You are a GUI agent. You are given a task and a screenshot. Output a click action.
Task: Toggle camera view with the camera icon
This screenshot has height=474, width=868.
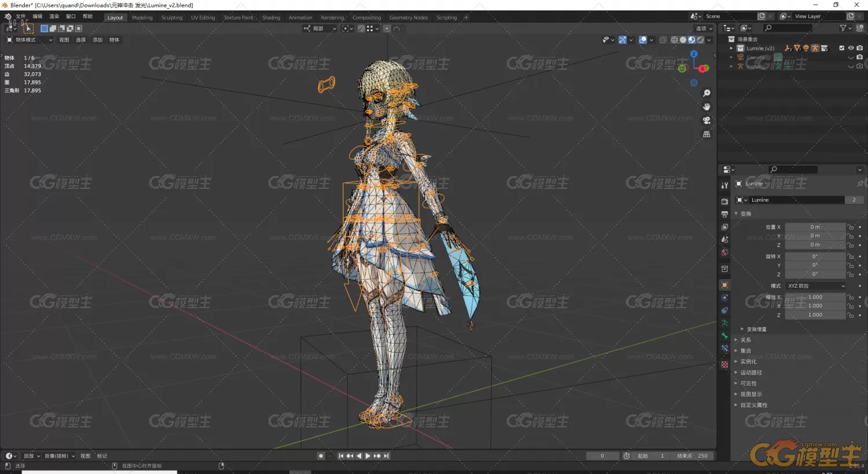(x=707, y=120)
